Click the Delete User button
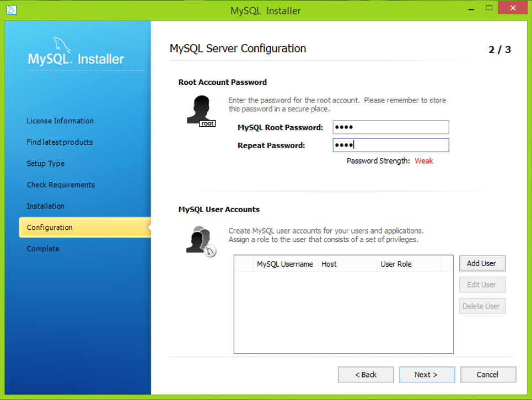This screenshot has height=400, width=532. click(482, 306)
